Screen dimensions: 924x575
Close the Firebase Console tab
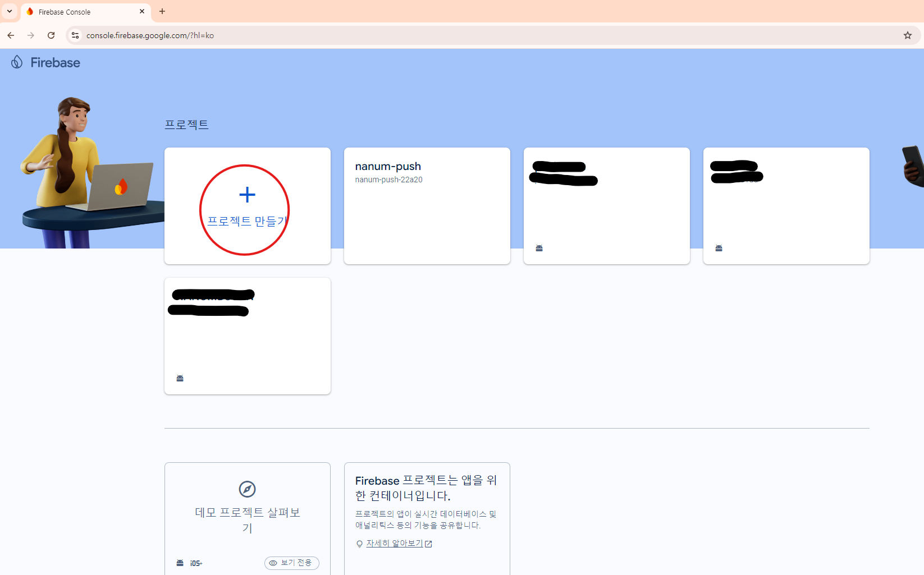point(142,11)
